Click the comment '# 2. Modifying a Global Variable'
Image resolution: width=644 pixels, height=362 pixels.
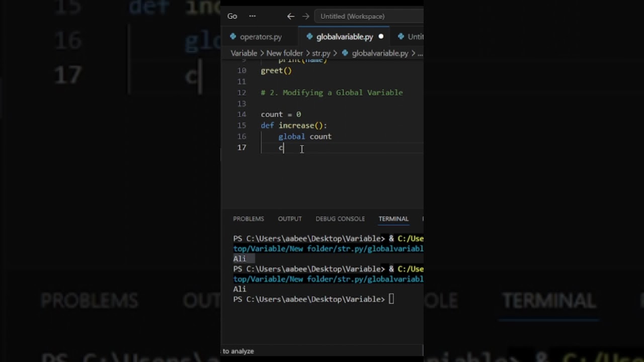pyautogui.click(x=332, y=93)
